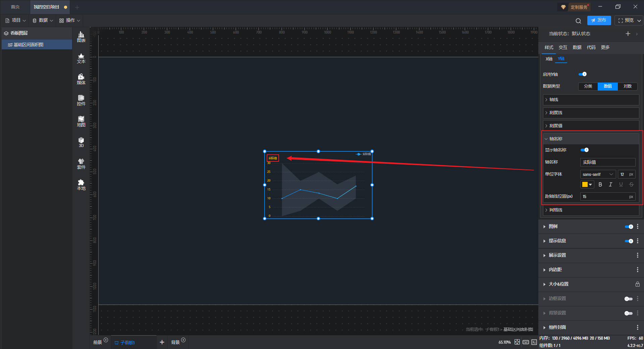Image resolution: width=644 pixels, height=349 pixels.
Task: Click the 距轴线位置 input field
Action: pos(608,197)
